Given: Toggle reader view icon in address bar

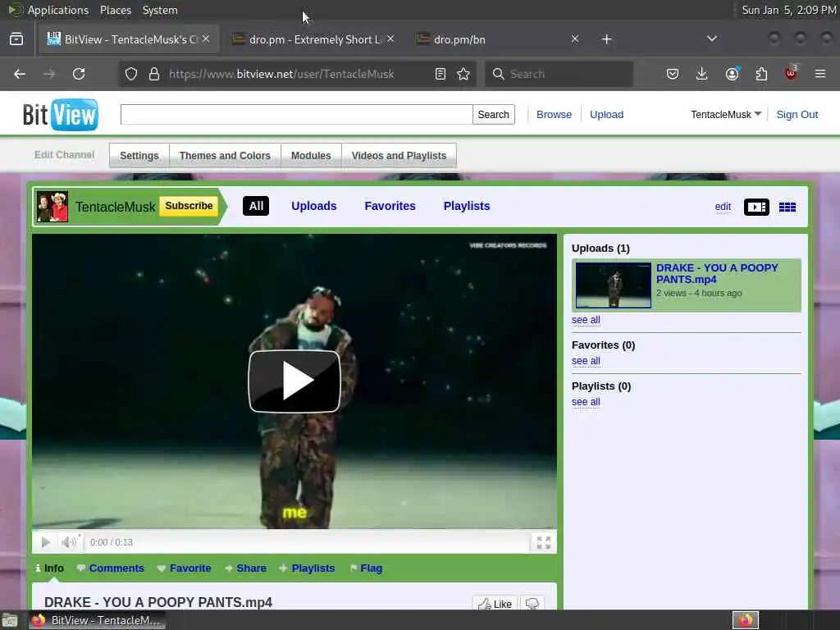Looking at the screenshot, I should point(441,74).
